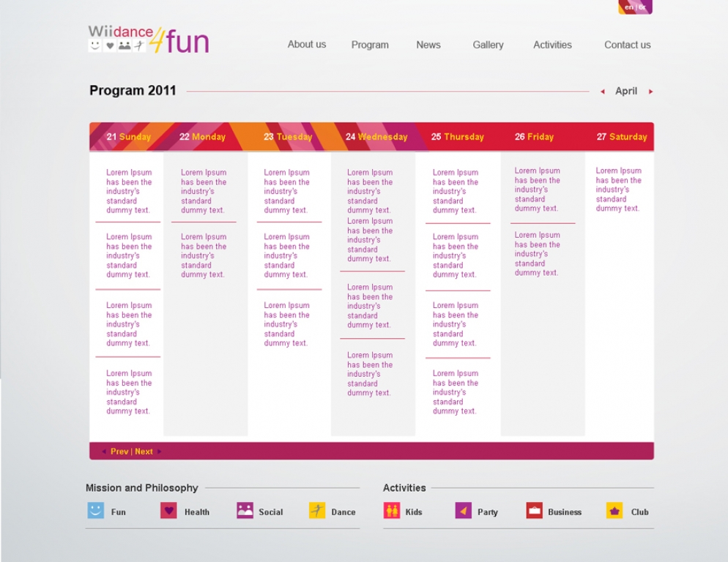Select Activities in the top navigation
The height and width of the screenshot is (562, 728).
tap(552, 45)
